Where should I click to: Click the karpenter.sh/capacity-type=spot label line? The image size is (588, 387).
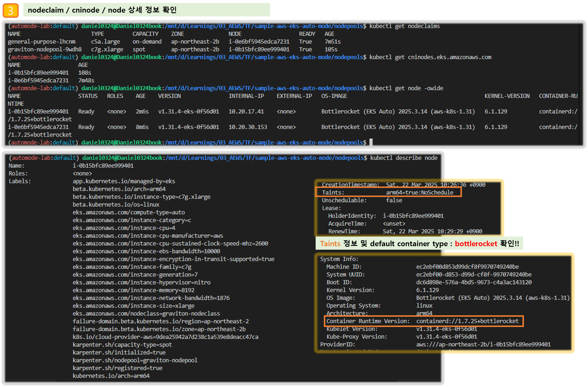tap(122, 345)
